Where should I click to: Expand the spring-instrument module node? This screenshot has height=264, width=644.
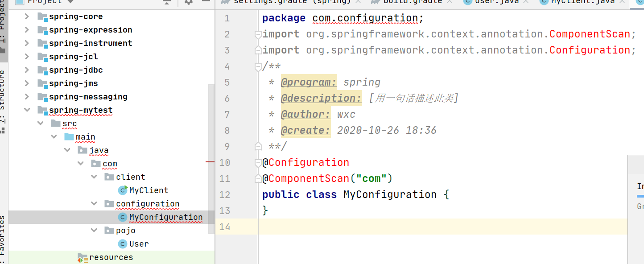(x=27, y=43)
